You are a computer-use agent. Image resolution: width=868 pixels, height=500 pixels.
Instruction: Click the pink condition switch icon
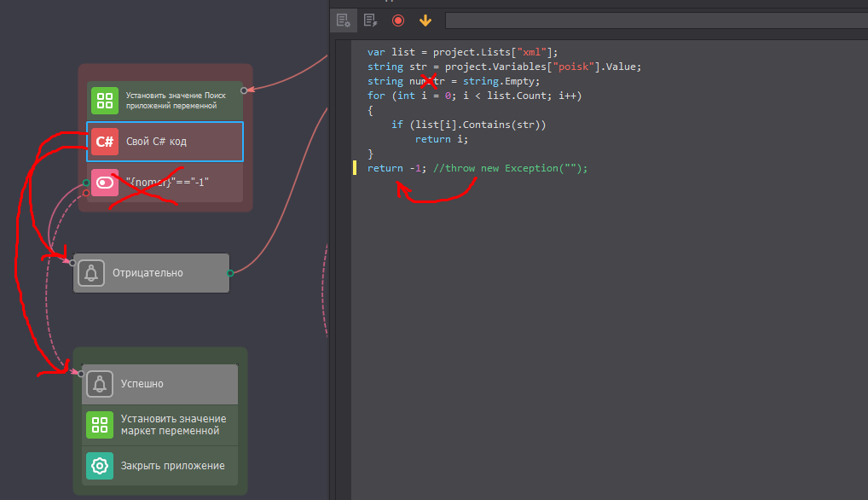click(x=105, y=183)
